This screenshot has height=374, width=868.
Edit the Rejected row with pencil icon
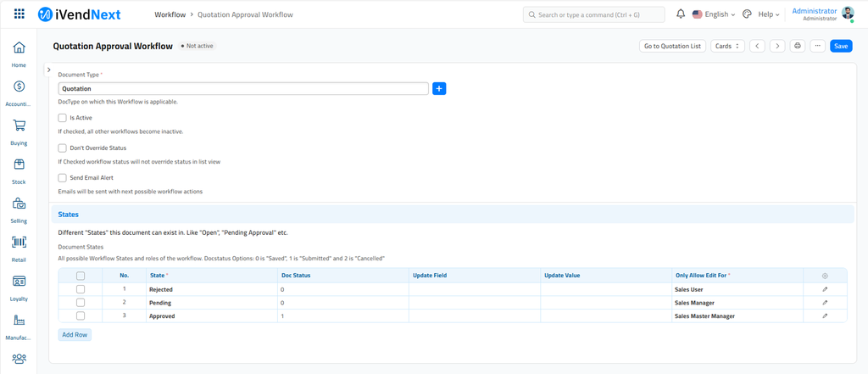pyautogui.click(x=825, y=289)
